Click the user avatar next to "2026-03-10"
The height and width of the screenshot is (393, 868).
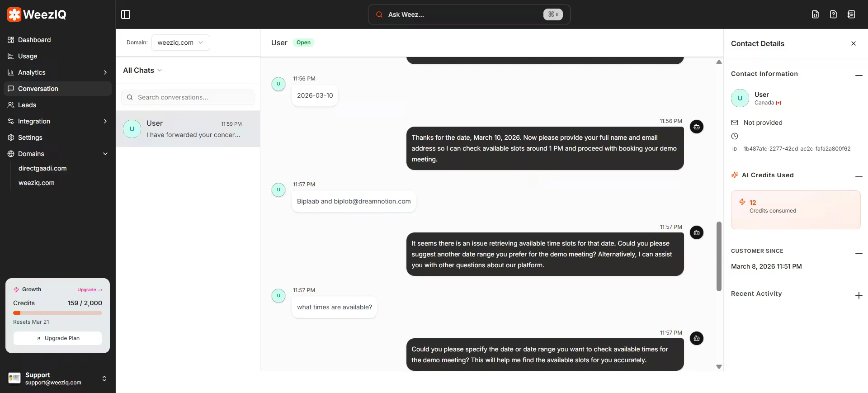coord(278,84)
